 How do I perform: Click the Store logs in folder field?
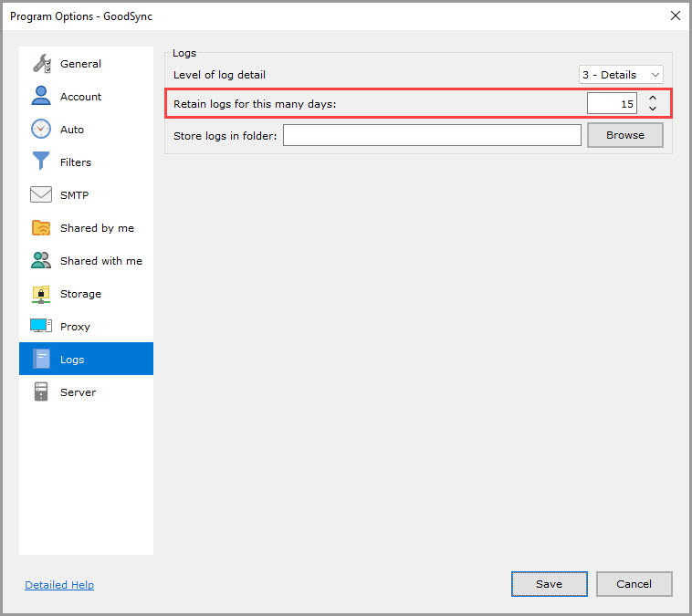coord(432,135)
